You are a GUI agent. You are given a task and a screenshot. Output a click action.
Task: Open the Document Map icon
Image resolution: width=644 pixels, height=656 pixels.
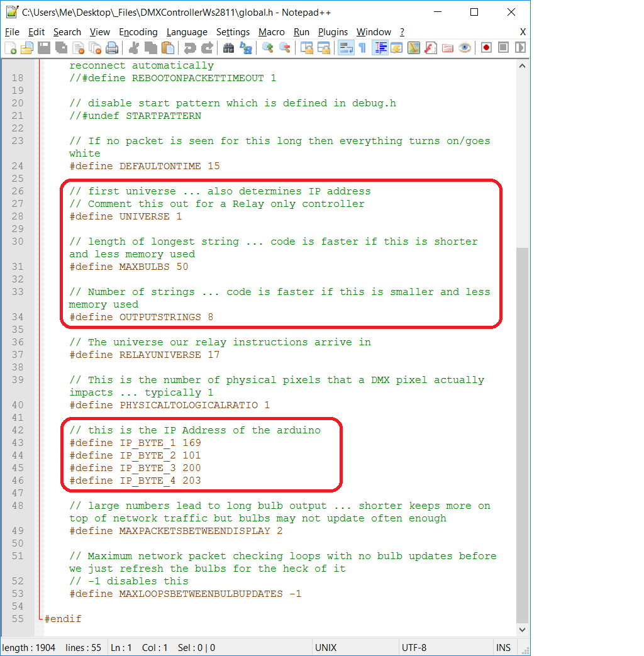click(414, 48)
